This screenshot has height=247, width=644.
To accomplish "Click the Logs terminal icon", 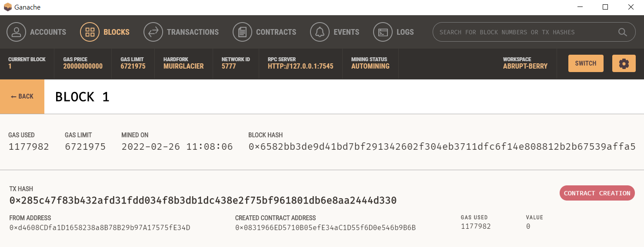I will pyautogui.click(x=383, y=32).
